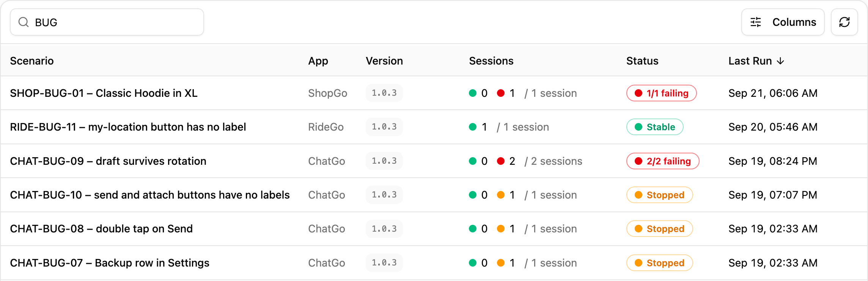Image resolution: width=868 pixels, height=281 pixels.
Task: Click RideGo app cell
Action: tap(326, 127)
